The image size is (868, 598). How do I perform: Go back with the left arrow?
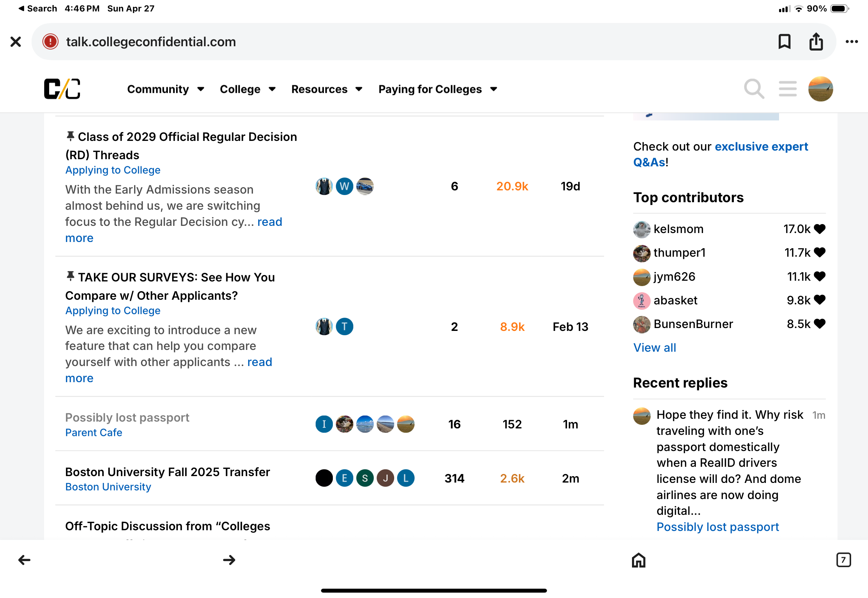pyautogui.click(x=24, y=560)
